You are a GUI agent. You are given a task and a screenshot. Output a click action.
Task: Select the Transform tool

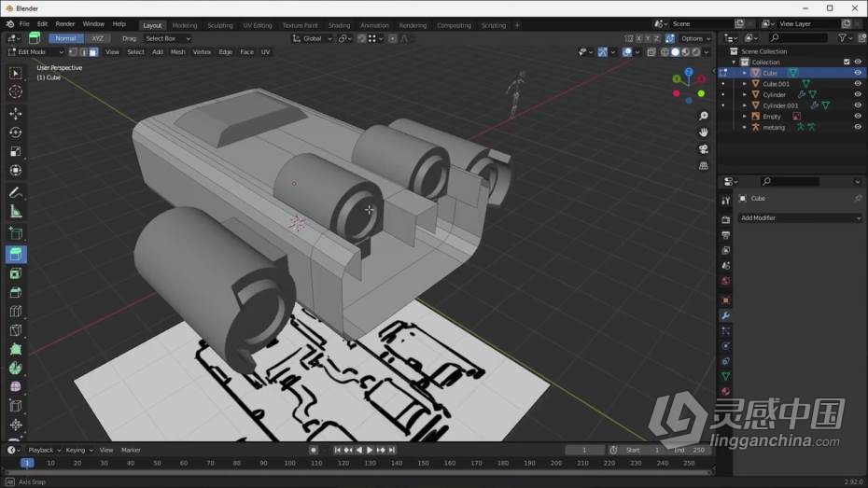coord(16,171)
